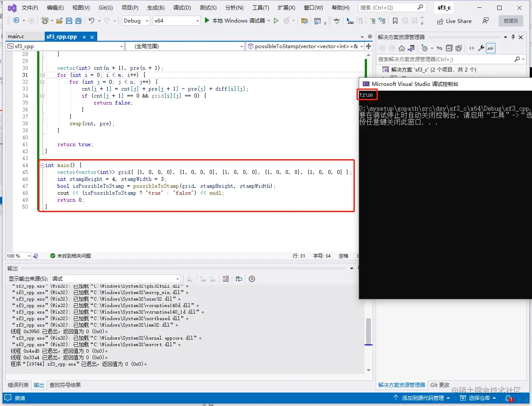
Task: Clear all output with the red X list icon
Action: click(x=225, y=278)
